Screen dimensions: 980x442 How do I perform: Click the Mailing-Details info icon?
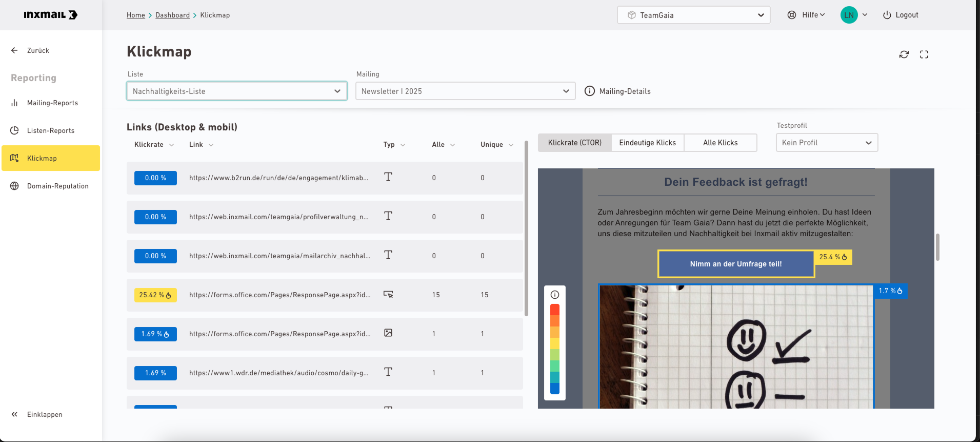pos(590,91)
